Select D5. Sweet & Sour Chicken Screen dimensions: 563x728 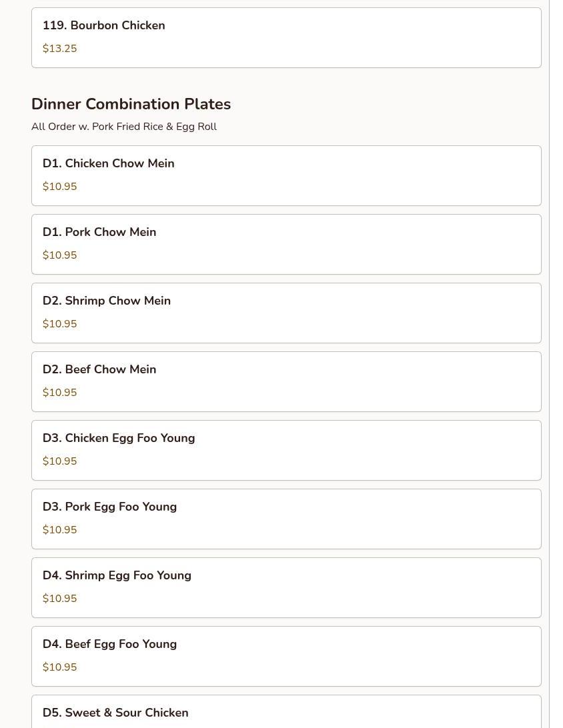[286, 713]
